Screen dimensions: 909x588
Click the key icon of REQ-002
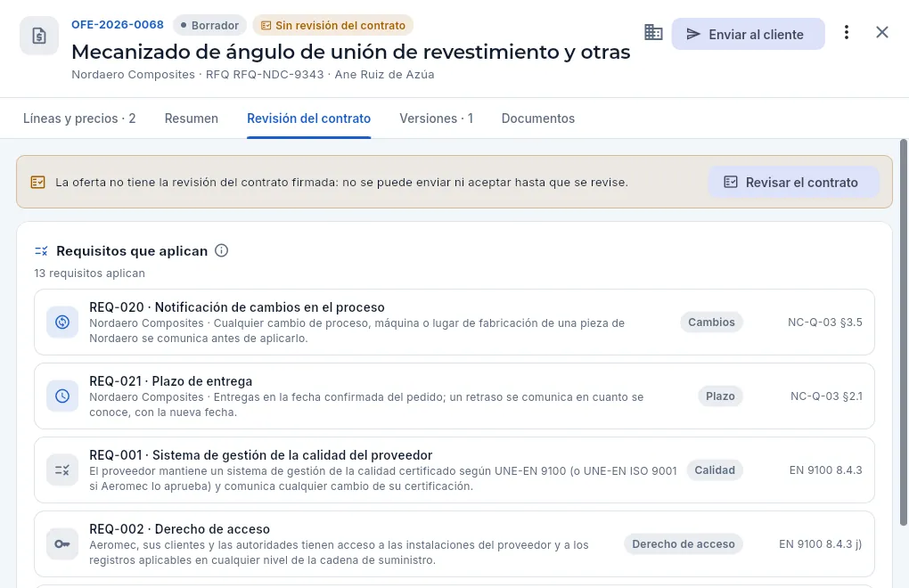click(62, 544)
